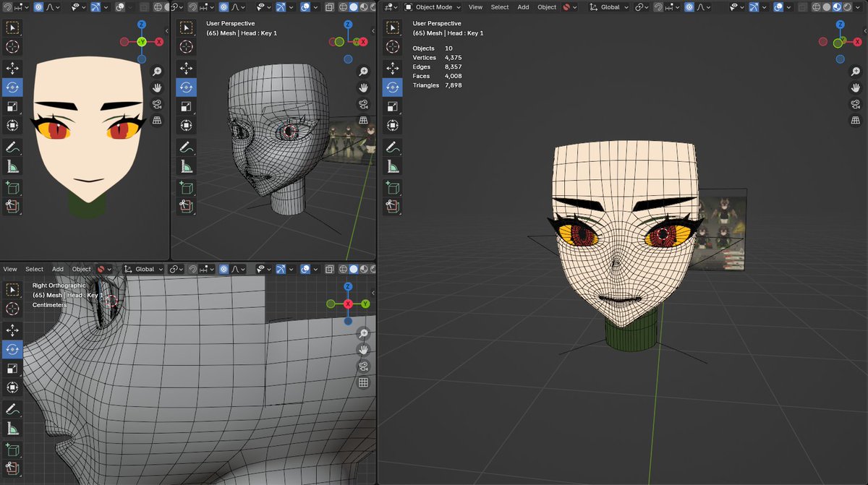Viewport: 868px width, 485px height.
Task: Select the Move tool in the main viewport toolbar
Action: 391,66
